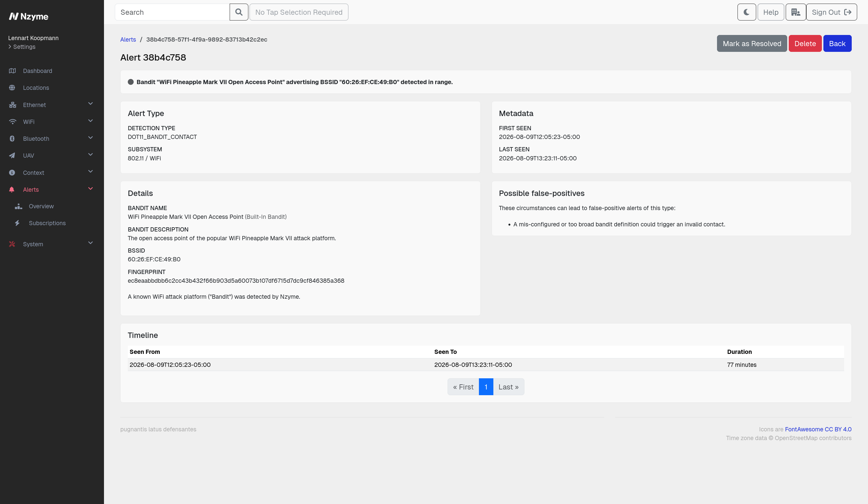Collapse the Alerts section chevron
Screen dimensions: 868x504
pos(91,188)
